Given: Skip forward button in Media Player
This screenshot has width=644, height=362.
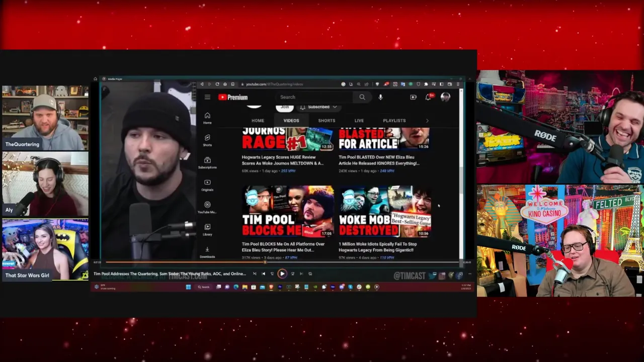Looking at the screenshot, I should pyautogui.click(x=292, y=274).
